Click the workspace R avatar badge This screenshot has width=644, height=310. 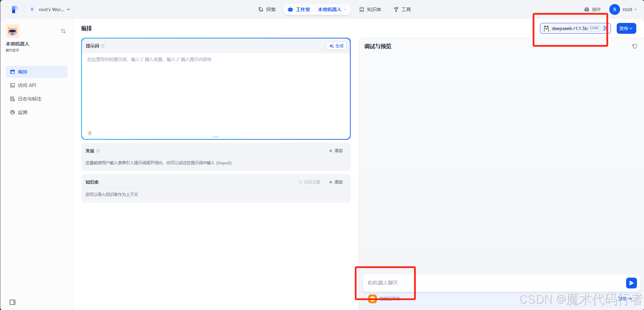(32, 9)
